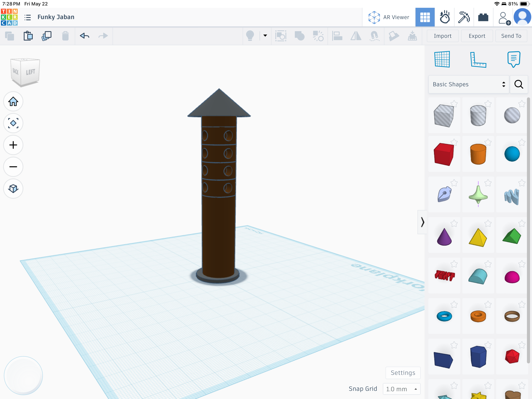Screen dimensions: 532x399
Task: Click the Duplicate and repeat icon
Action: pyautogui.click(x=47, y=36)
